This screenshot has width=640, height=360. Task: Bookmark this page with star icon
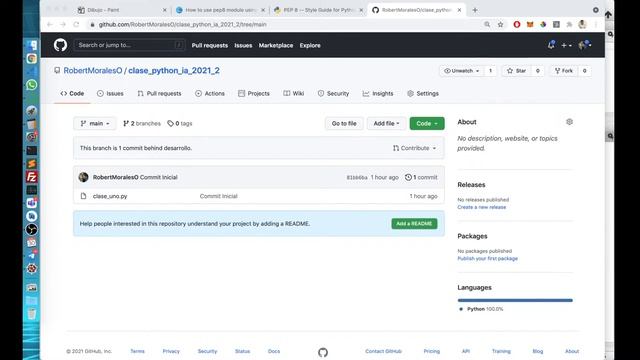pyautogui.click(x=500, y=24)
